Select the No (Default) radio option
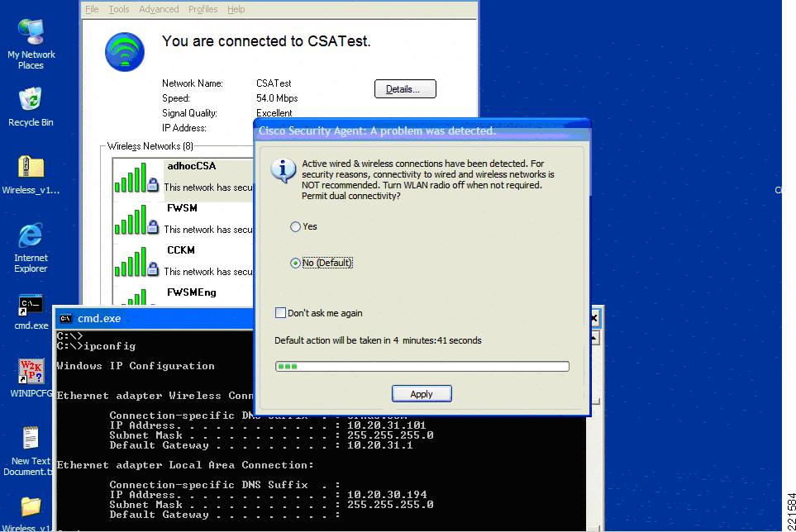796x532 pixels. [x=295, y=264]
